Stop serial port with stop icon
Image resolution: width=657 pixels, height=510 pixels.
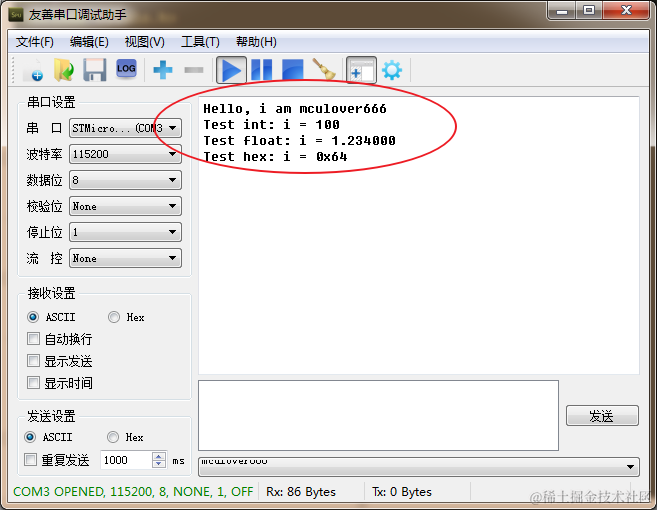click(x=292, y=70)
